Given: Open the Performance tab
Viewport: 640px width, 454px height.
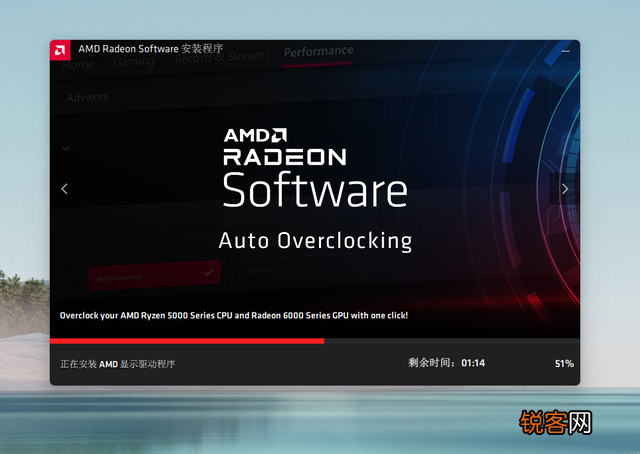Looking at the screenshot, I should [318, 51].
